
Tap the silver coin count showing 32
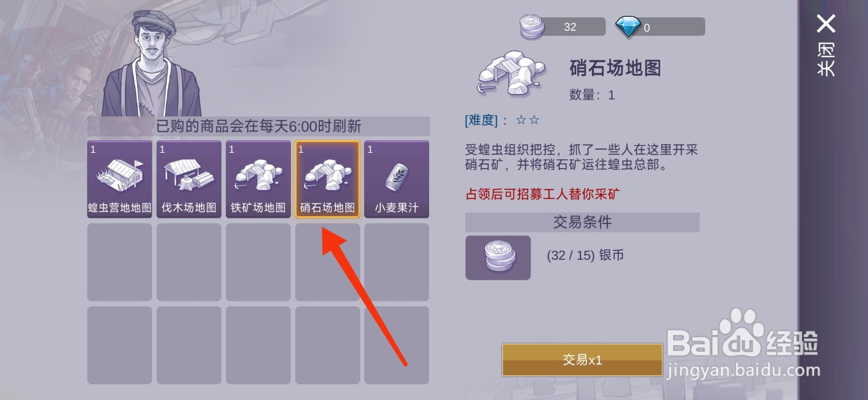[570, 27]
